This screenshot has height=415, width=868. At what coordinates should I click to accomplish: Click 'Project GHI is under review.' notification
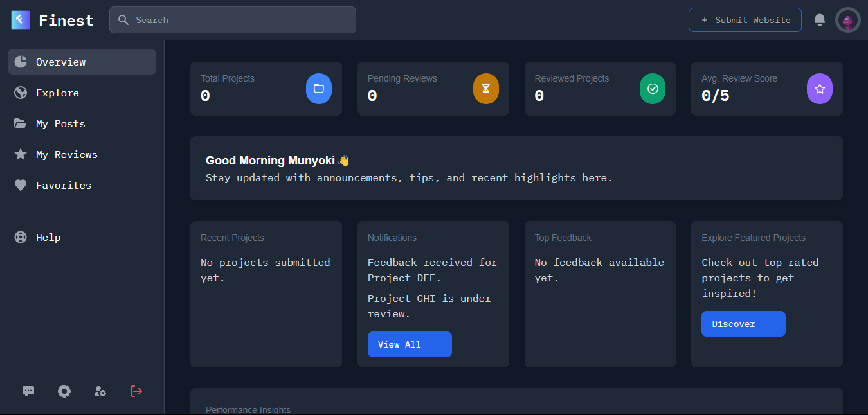pos(429,306)
